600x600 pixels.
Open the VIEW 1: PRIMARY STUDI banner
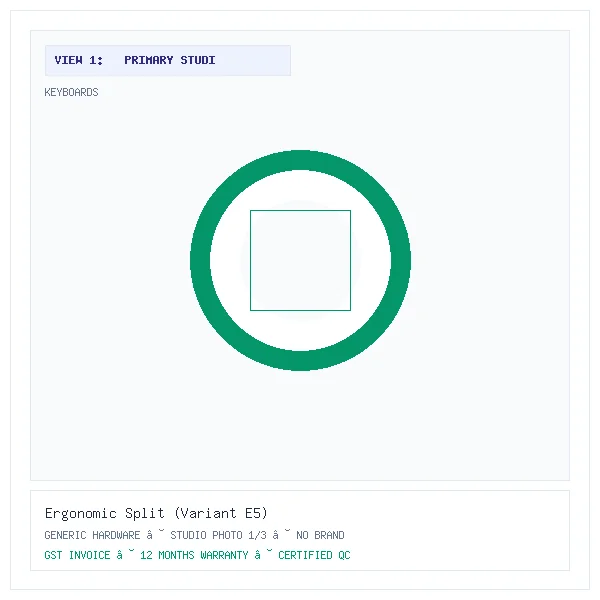pos(168,60)
